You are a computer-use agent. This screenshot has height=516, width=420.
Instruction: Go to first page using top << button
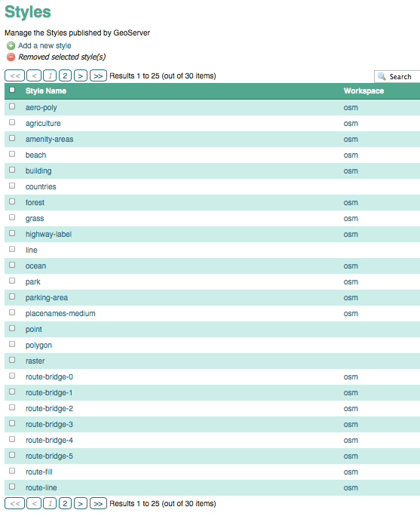click(x=15, y=75)
